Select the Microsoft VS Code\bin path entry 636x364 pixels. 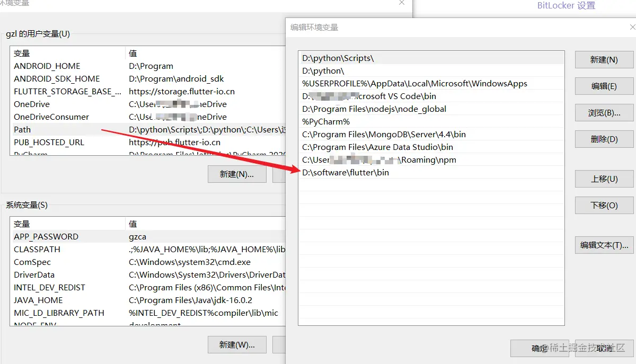(431, 96)
